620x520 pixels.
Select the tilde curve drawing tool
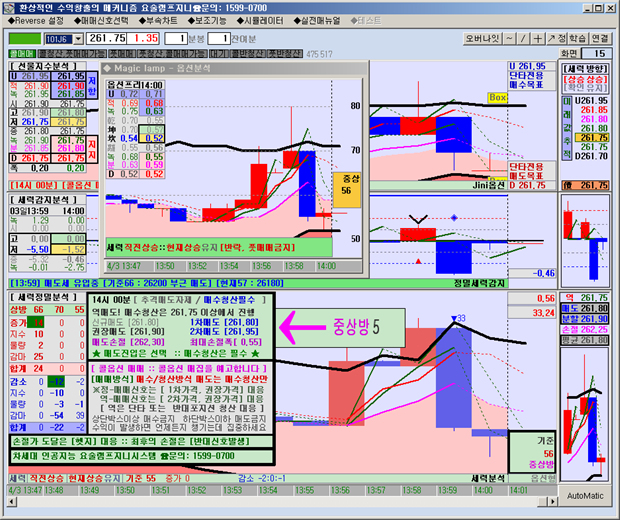509,38
